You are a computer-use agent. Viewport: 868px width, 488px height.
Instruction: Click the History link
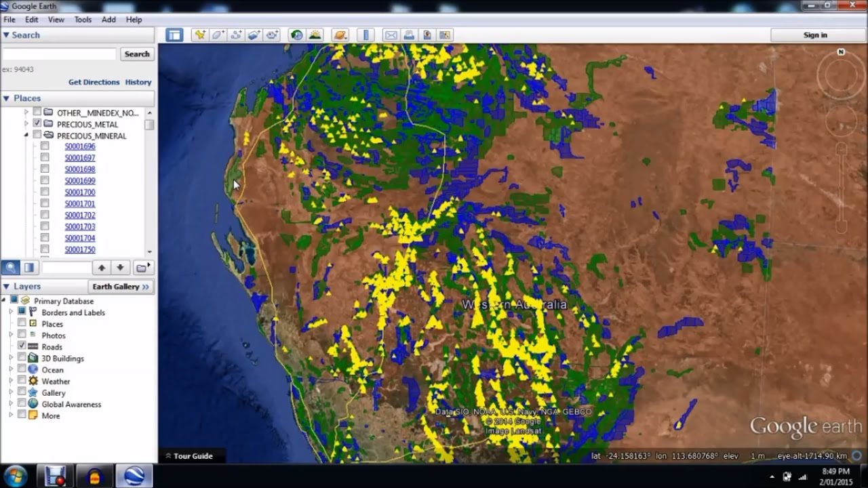pos(138,82)
